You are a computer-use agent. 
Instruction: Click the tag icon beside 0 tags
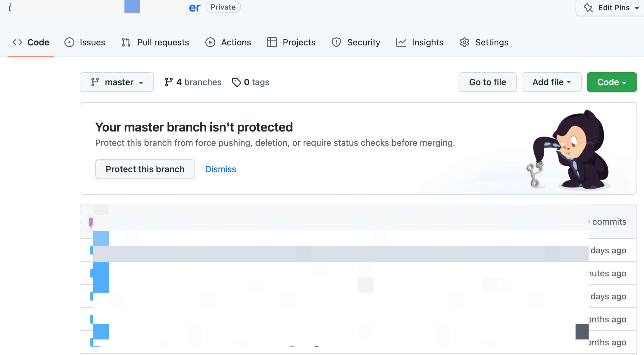[x=236, y=82]
